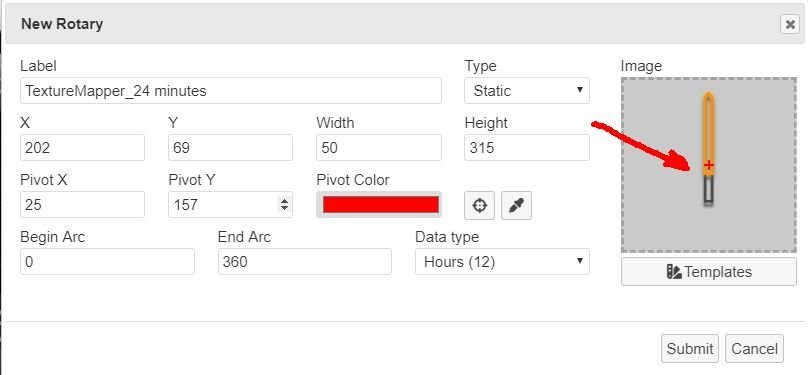Click the red pivot cross marker on image
The height and width of the screenshot is (375, 808).
(709, 165)
